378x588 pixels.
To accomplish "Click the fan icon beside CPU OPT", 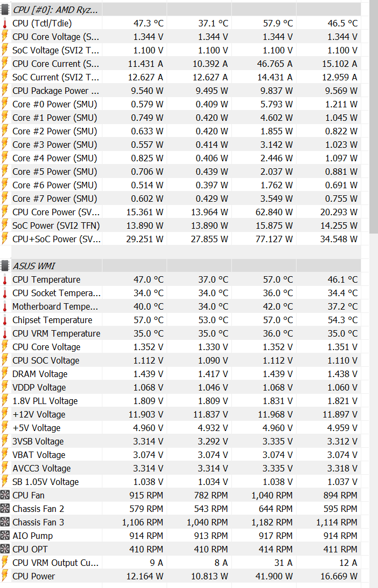I will (x=5, y=549).
